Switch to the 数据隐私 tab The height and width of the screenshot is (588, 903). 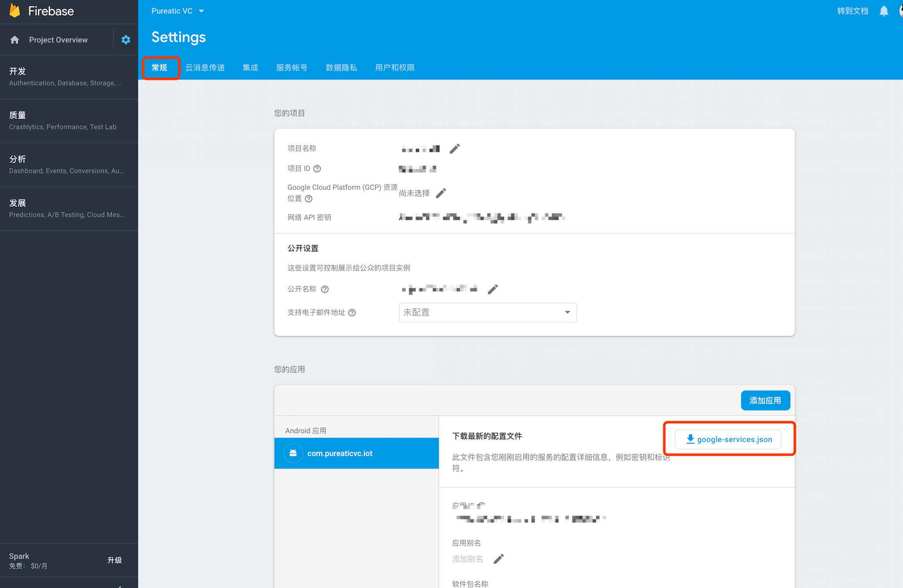[341, 68]
